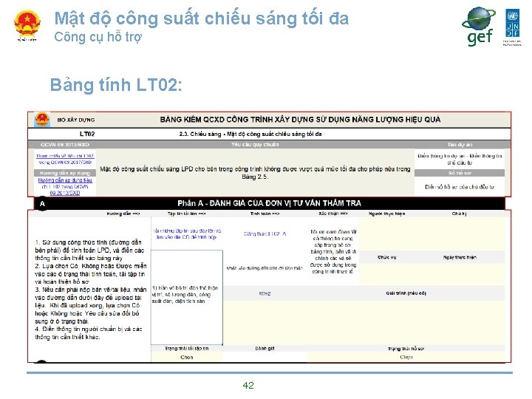Click the gray Hướng dẫn áp dụng header cell

click(65, 173)
